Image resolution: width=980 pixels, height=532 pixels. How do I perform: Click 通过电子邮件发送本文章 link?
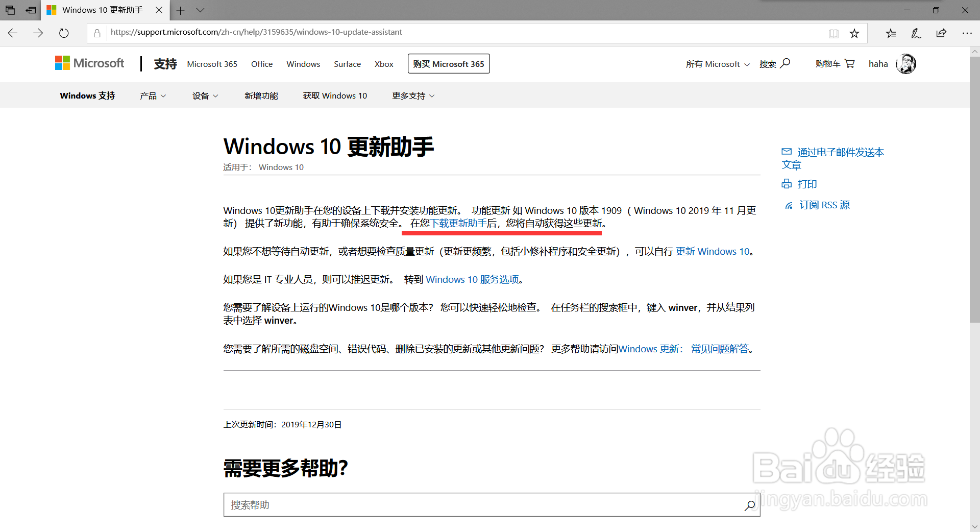(x=832, y=158)
